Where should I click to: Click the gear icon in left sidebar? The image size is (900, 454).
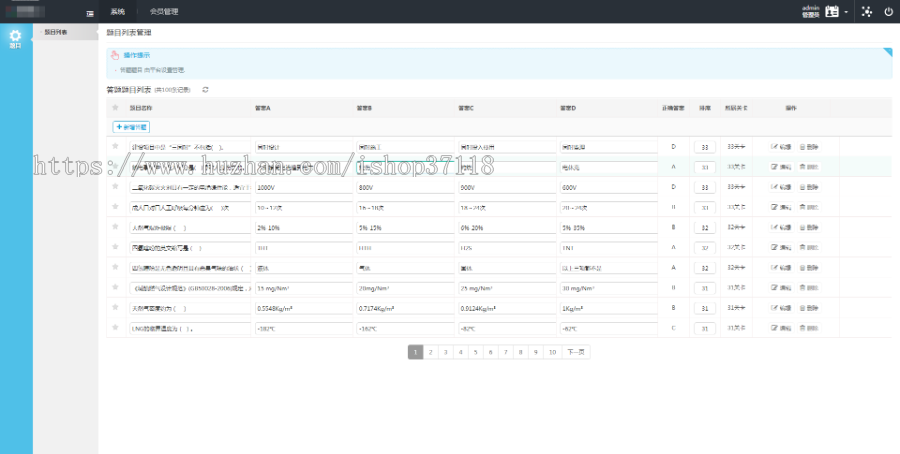click(x=15, y=37)
